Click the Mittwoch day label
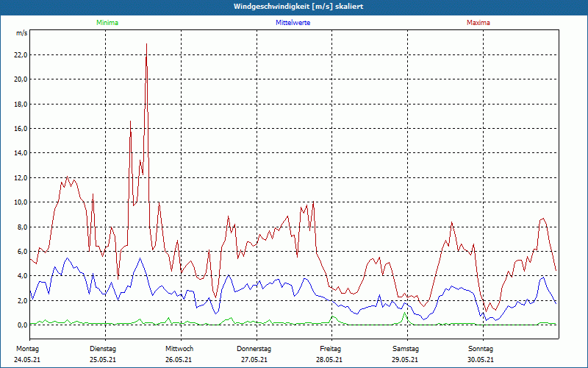This screenshot has width=588, height=368. tap(179, 349)
